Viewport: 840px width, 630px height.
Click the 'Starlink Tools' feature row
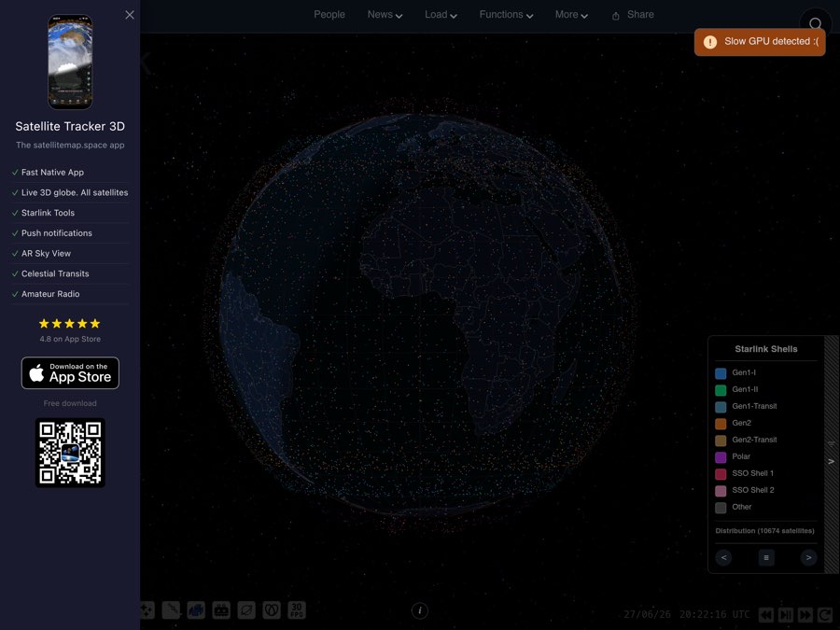(70, 213)
